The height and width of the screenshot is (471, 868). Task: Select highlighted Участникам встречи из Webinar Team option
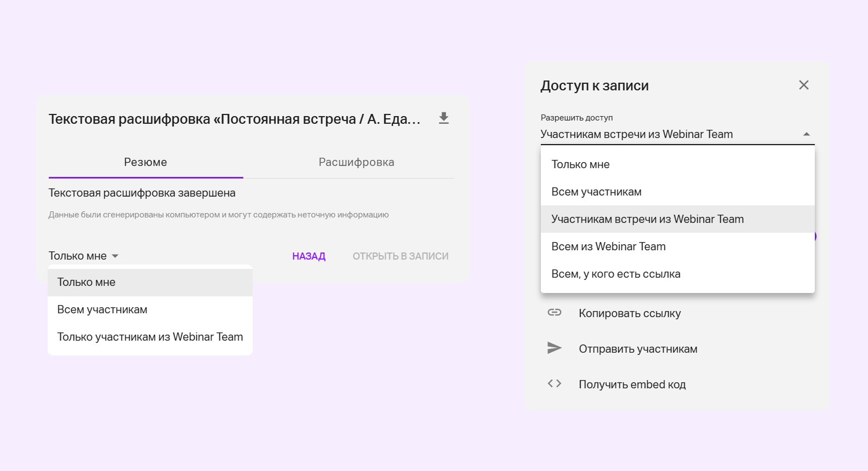point(647,220)
